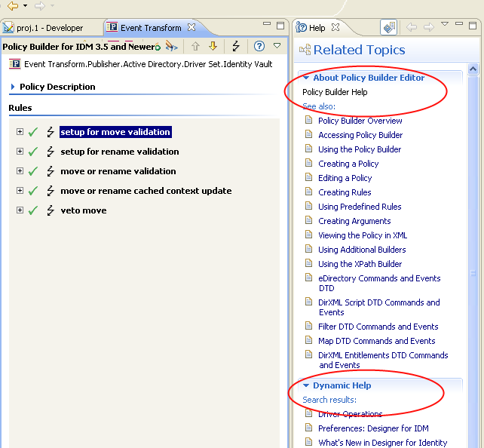Open Preferences: Designer for IDM link
484x448 pixels.
pyautogui.click(x=373, y=428)
